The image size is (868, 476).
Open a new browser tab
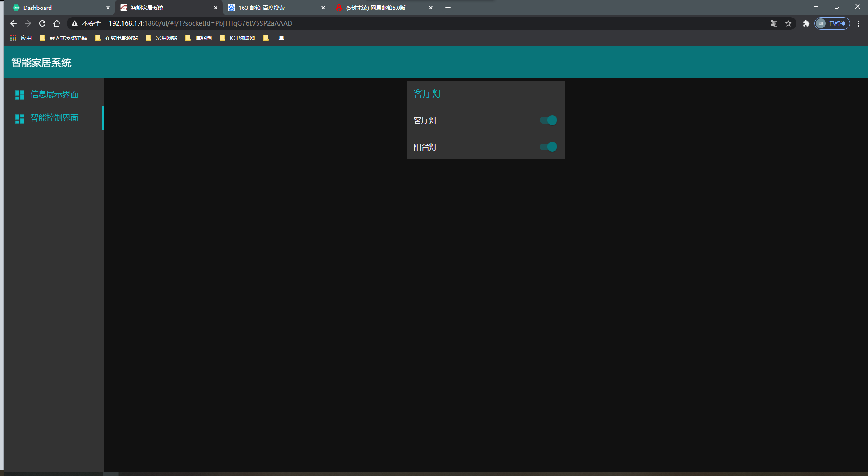pyautogui.click(x=448, y=8)
